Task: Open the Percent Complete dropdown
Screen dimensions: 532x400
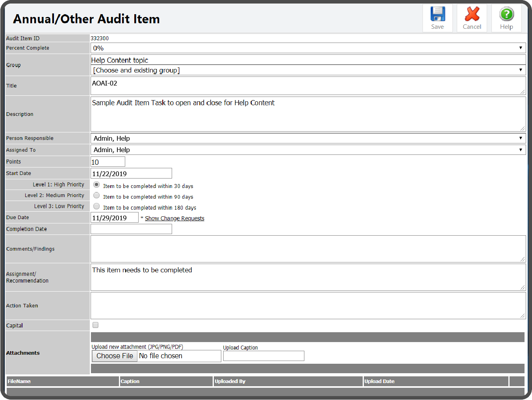Action: click(308, 48)
